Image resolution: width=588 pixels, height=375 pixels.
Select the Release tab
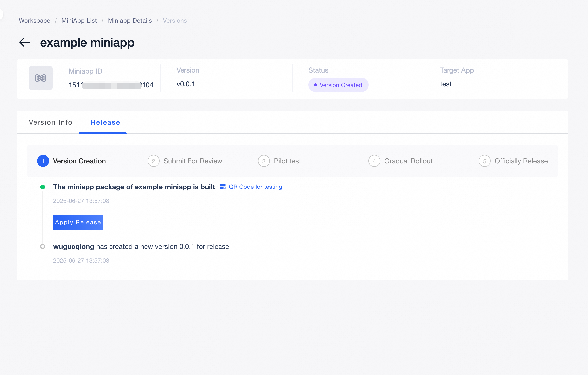coord(105,122)
